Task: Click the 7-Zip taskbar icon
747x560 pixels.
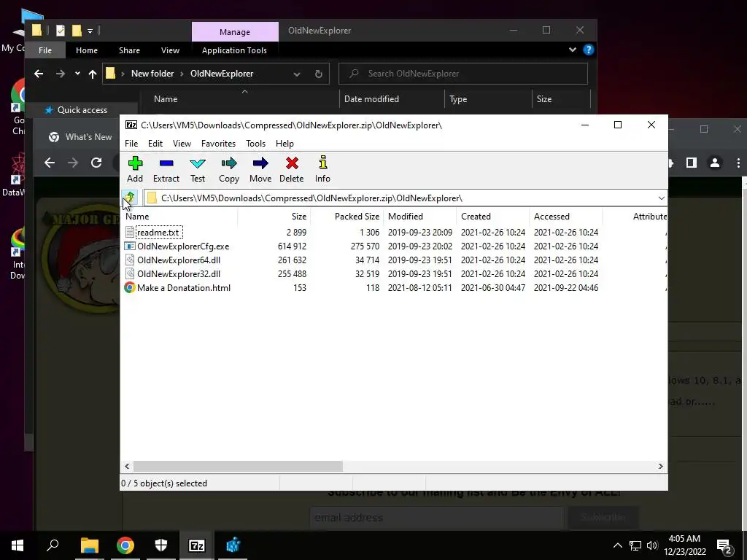Action: (197, 545)
